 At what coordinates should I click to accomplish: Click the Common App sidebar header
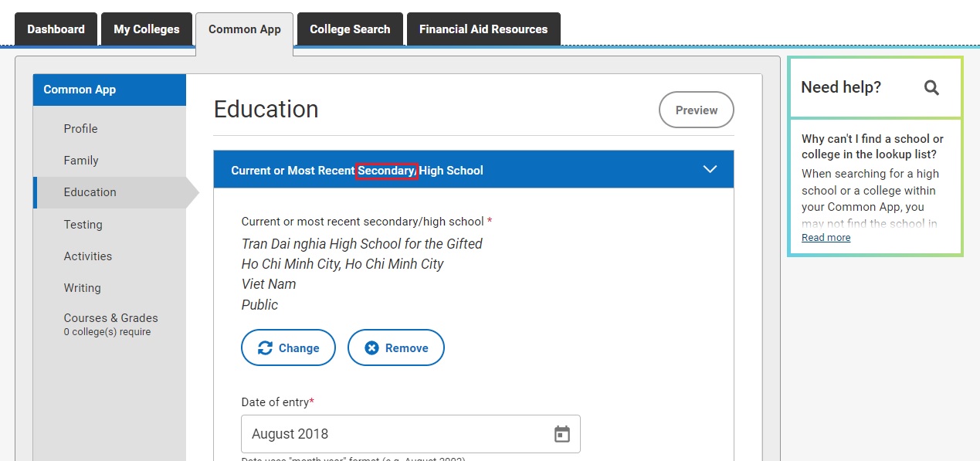[x=80, y=90]
